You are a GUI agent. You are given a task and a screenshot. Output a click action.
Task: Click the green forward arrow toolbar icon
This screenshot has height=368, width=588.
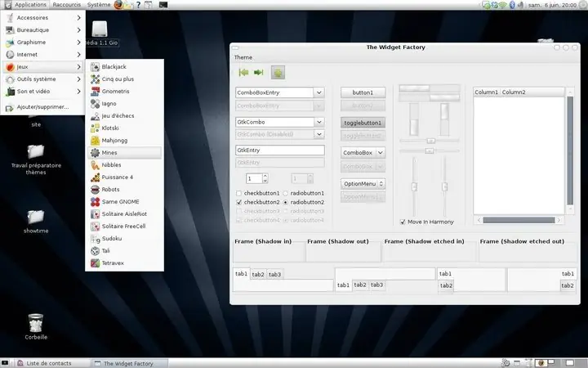[x=258, y=73]
